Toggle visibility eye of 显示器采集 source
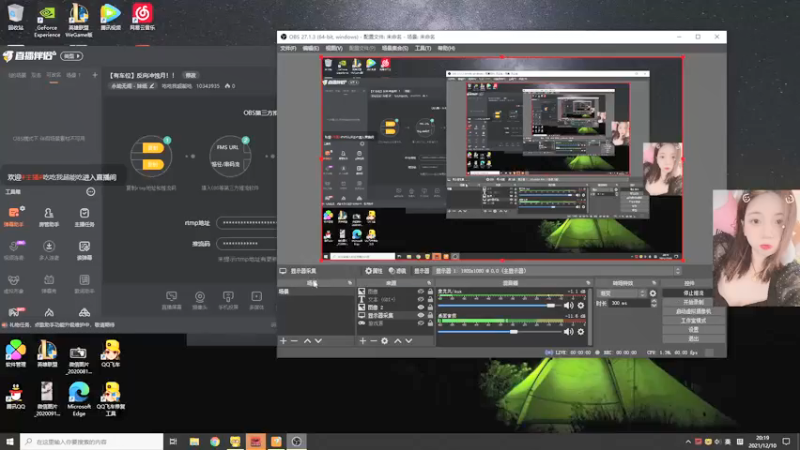This screenshot has height=450, width=800. (420, 315)
